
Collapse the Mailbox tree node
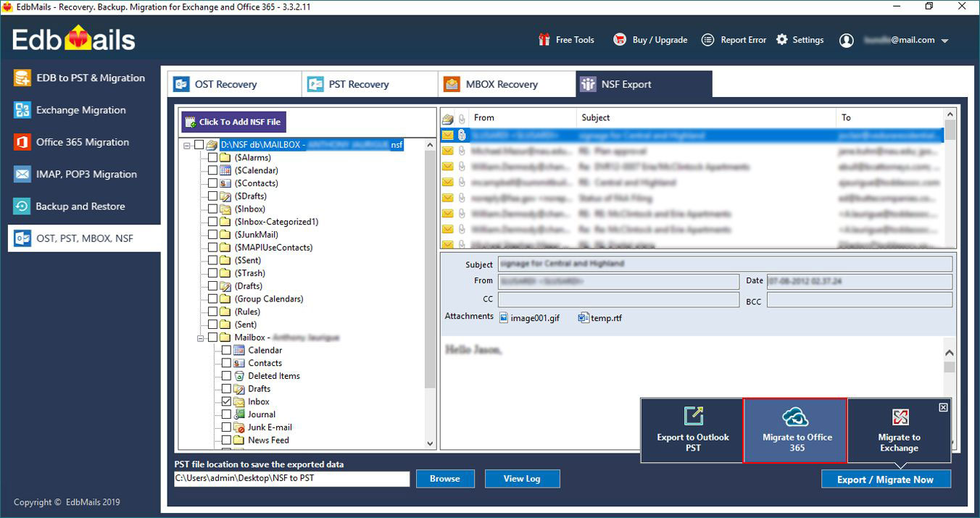point(201,338)
